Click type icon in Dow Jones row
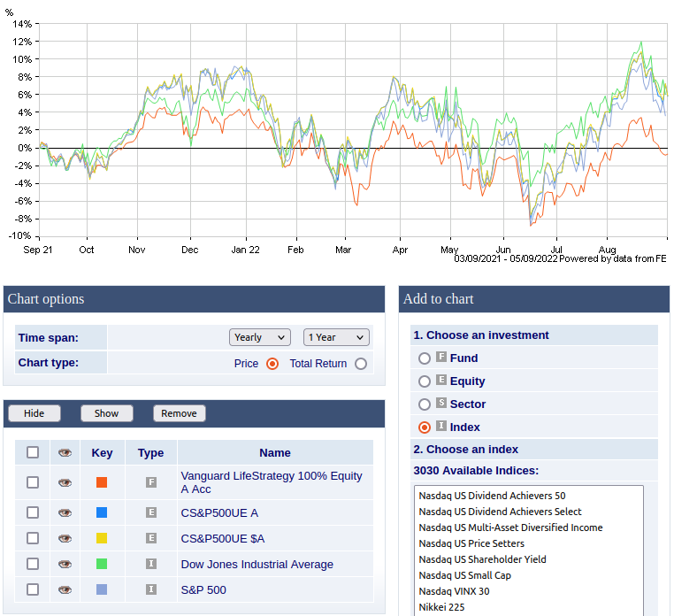The image size is (697, 616). pyautogui.click(x=151, y=564)
